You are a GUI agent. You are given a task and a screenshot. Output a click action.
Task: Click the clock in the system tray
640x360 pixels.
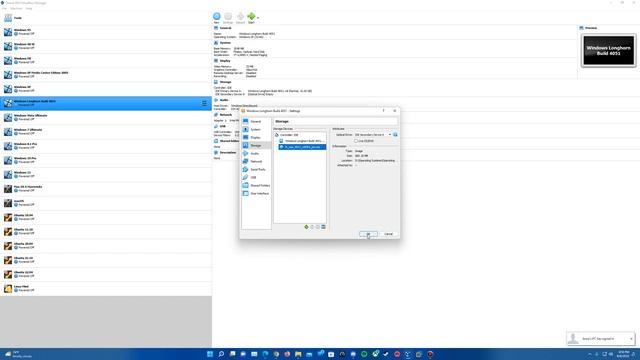(x=623, y=354)
